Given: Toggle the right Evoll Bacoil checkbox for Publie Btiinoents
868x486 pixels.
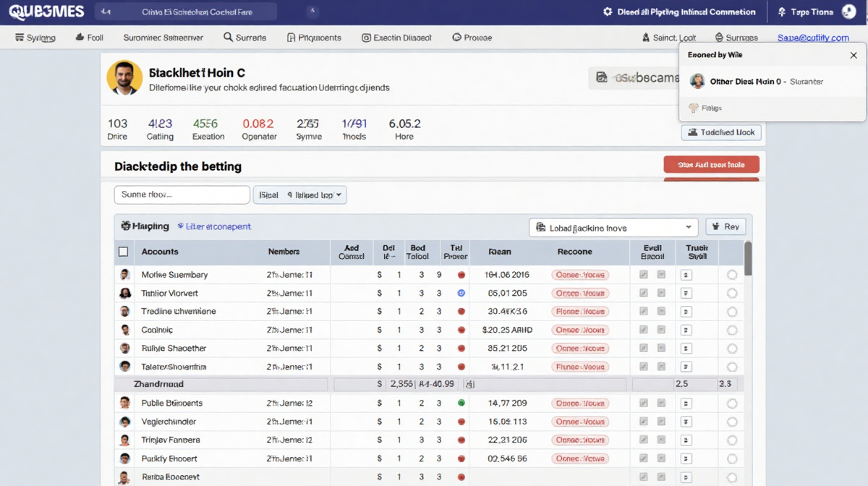Looking at the screenshot, I should [x=661, y=403].
